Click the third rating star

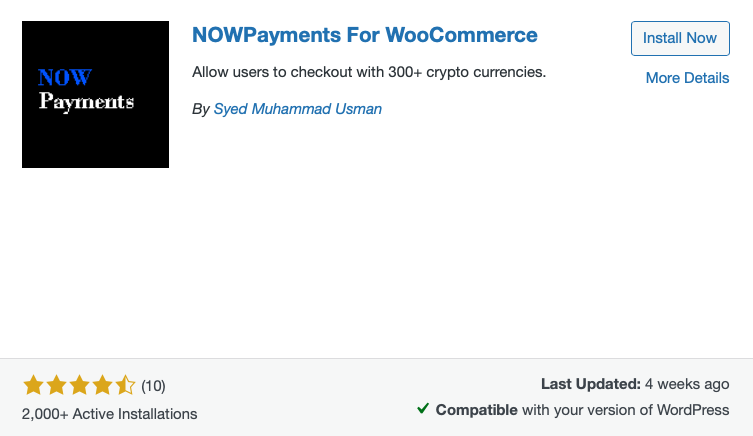pyautogui.click(x=79, y=385)
